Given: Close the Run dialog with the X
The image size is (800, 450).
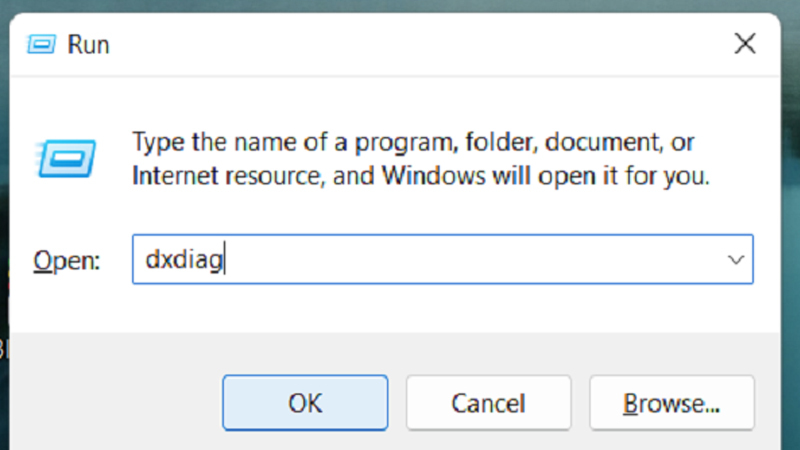Looking at the screenshot, I should (x=745, y=43).
